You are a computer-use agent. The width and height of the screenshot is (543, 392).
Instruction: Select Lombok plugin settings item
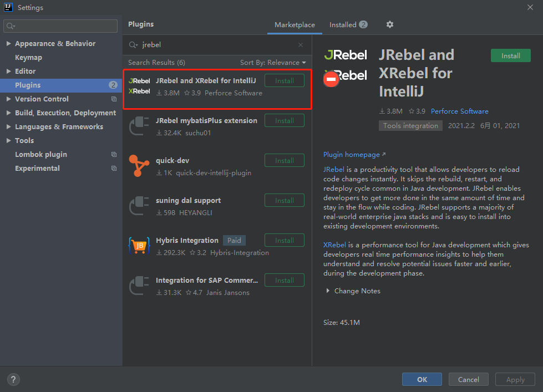pos(41,155)
